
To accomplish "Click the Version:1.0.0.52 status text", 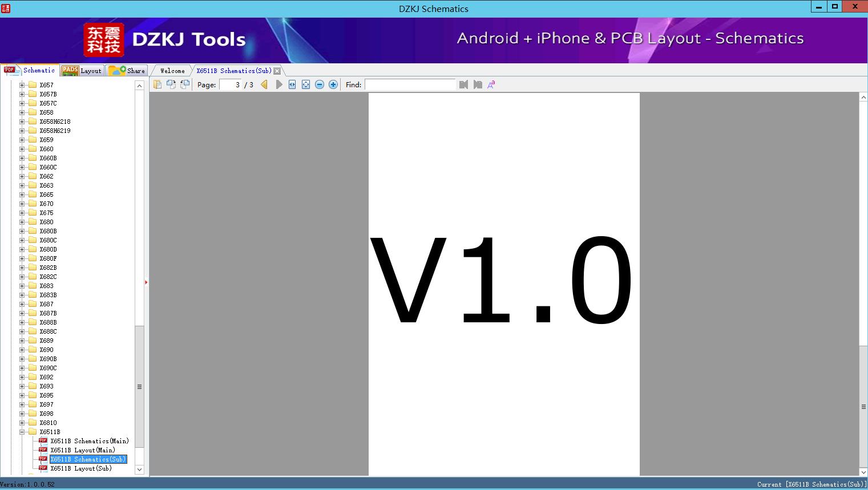I will [x=27, y=484].
